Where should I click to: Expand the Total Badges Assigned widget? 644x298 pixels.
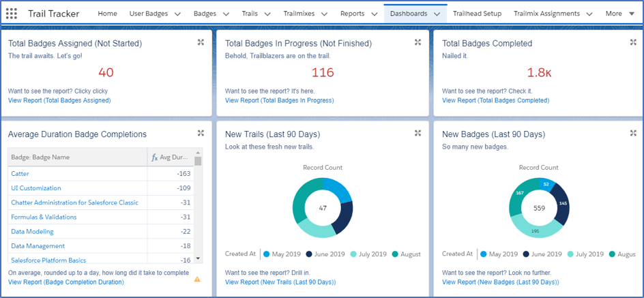point(201,42)
